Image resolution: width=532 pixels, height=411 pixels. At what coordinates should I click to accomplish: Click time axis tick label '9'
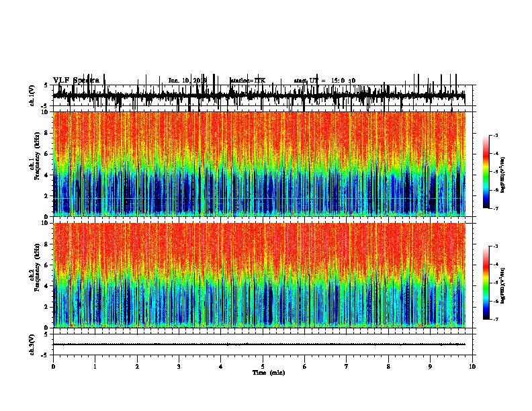[430, 367]
